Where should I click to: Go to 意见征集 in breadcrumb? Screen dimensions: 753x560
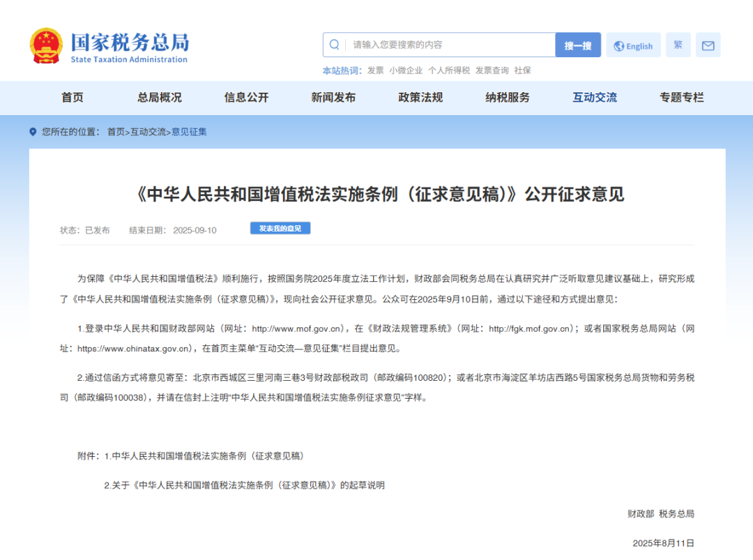(189, 132)
